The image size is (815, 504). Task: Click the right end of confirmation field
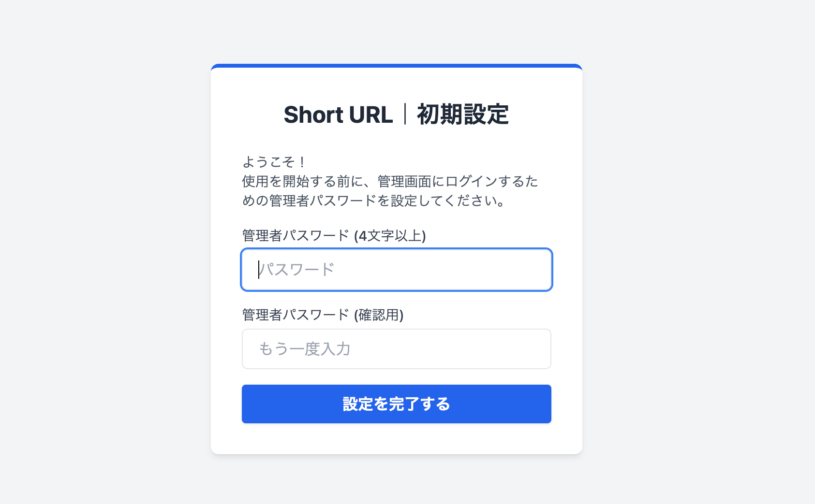tap(537, 349)
